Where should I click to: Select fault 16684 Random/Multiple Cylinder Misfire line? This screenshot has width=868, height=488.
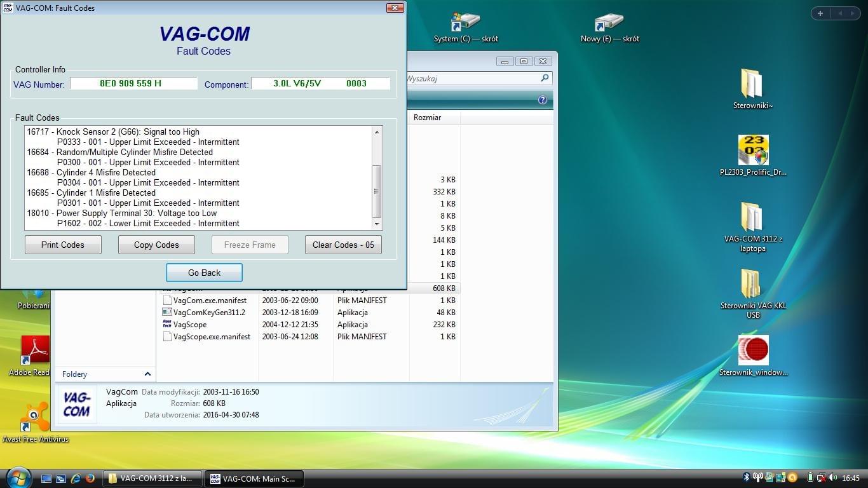click(119, 152)
